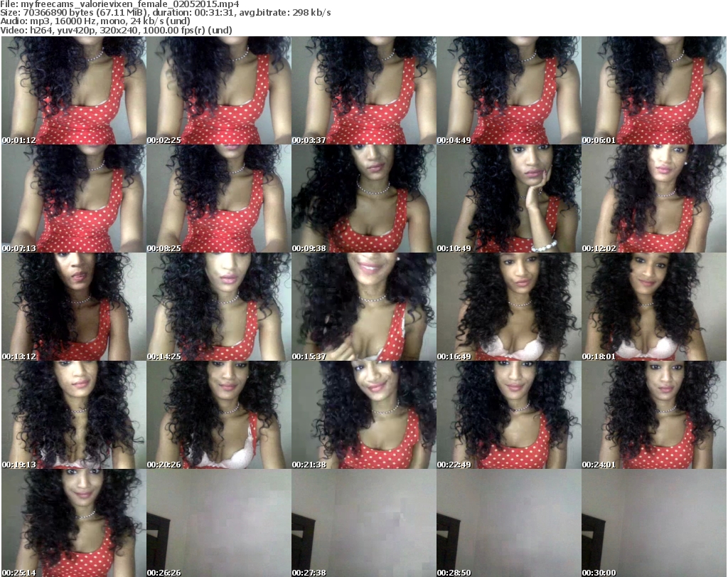Click the frame timestamped 00:10:49
Viewport: 728px width, 577px height.
(509, 198)
